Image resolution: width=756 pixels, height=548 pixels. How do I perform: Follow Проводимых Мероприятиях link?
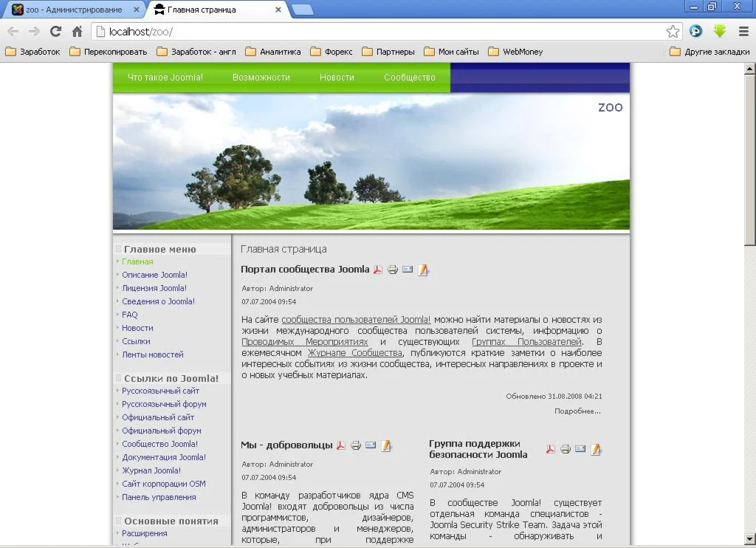point(305,341)
